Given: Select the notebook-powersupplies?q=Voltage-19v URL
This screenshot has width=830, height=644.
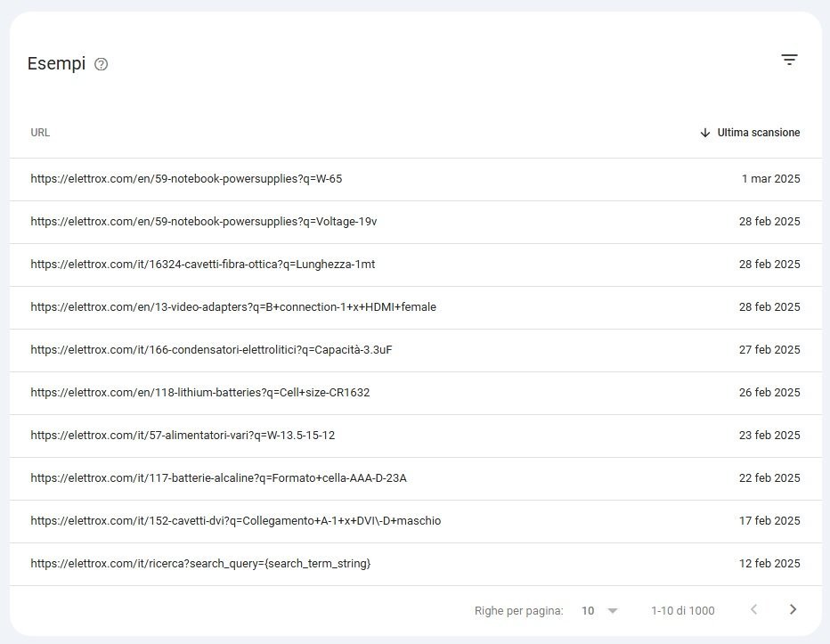Looking at the screenshot, I should coord(204,222).
